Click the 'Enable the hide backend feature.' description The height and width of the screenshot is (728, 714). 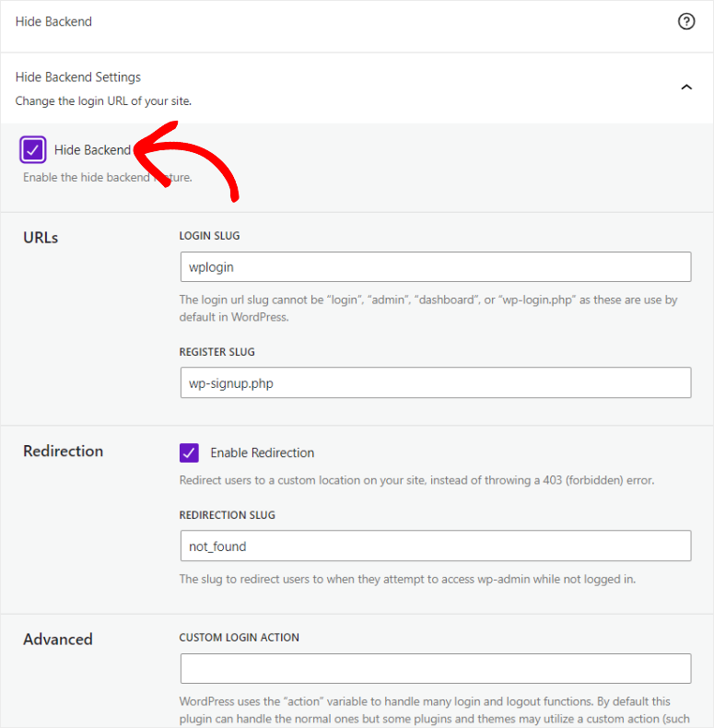(x=108, y=177)
